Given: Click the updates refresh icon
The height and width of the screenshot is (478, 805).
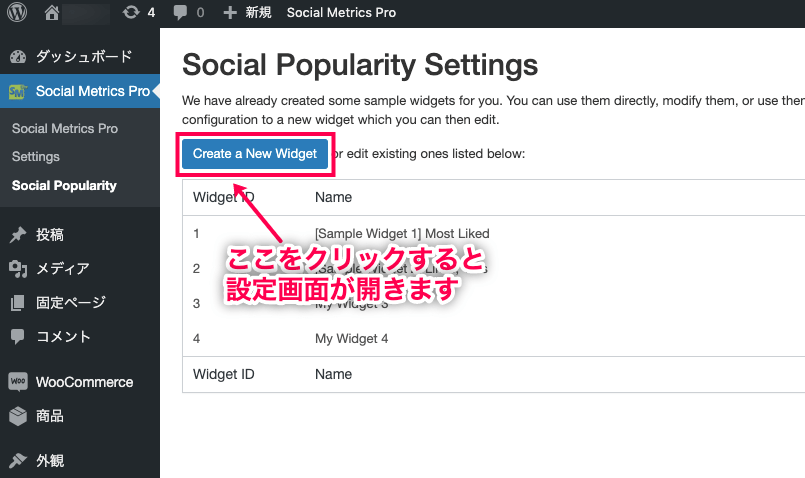Looking at the screenshot, I should 131,13.
